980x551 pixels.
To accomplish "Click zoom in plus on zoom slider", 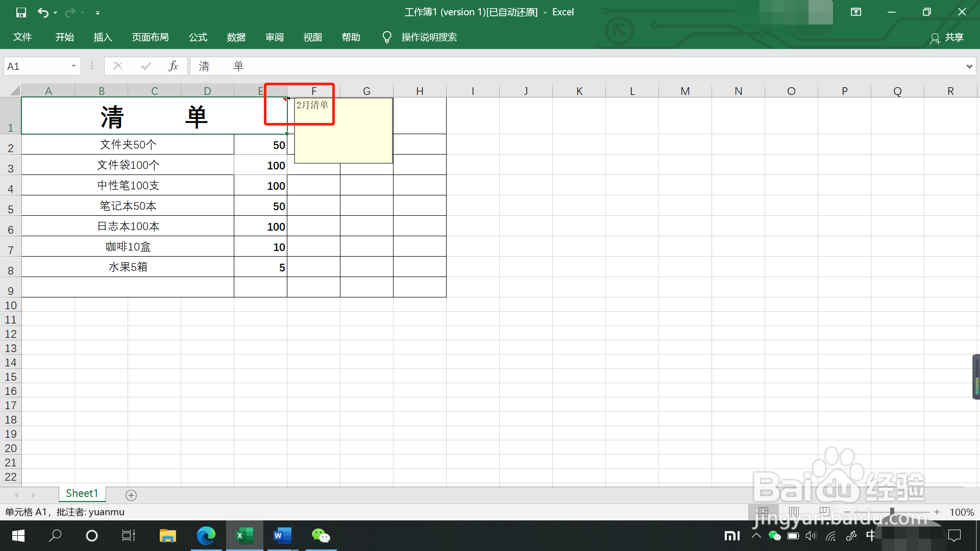I will click(x=937, y=512).
